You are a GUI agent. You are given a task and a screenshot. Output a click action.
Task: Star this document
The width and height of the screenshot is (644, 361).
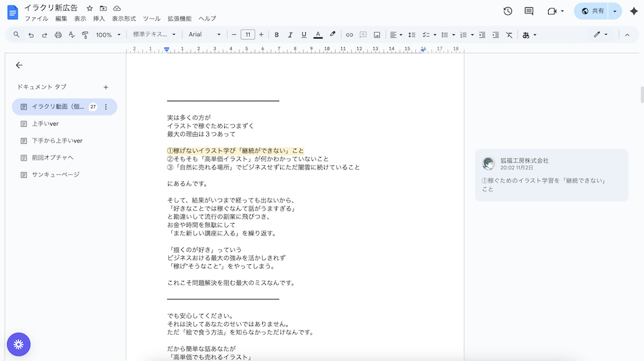[90, 8]
